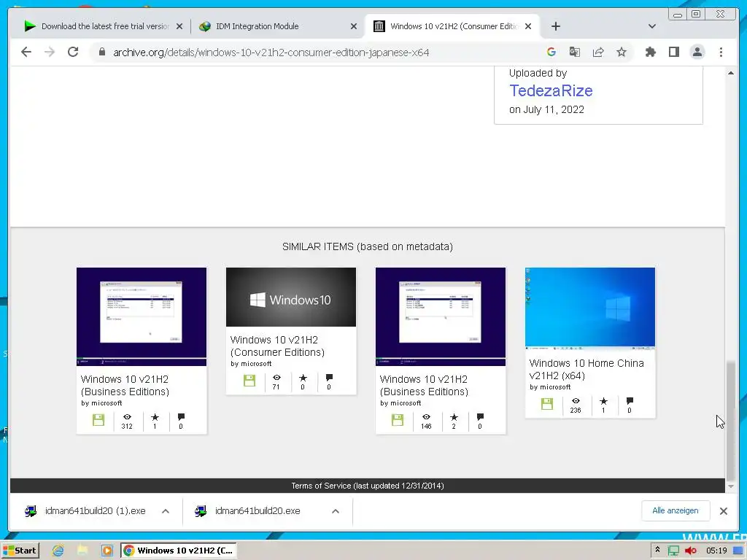Share this page icon
Image resolution: width=747 pixels, height=560 pixels.
tap(598, 52)
